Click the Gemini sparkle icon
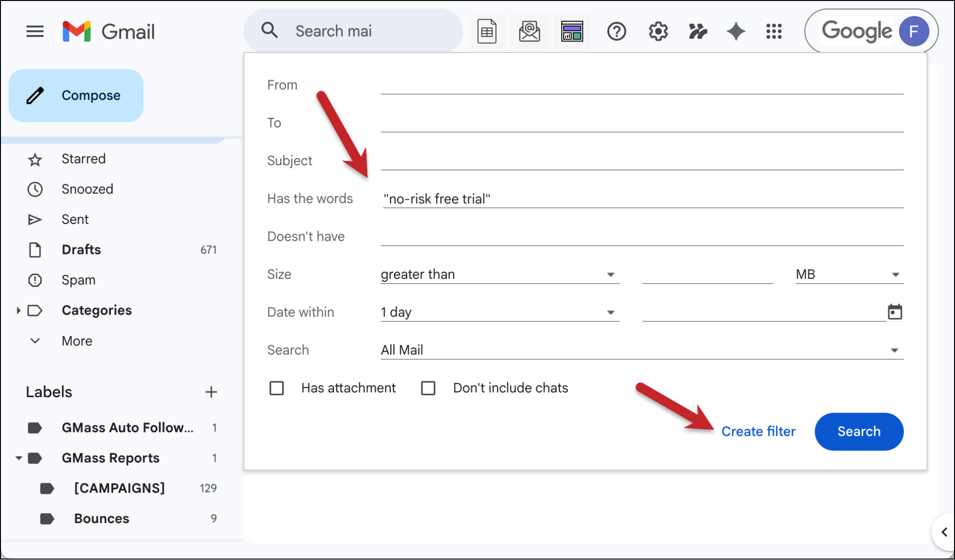Viewport: 955px width, 560px height. point(736,32)
